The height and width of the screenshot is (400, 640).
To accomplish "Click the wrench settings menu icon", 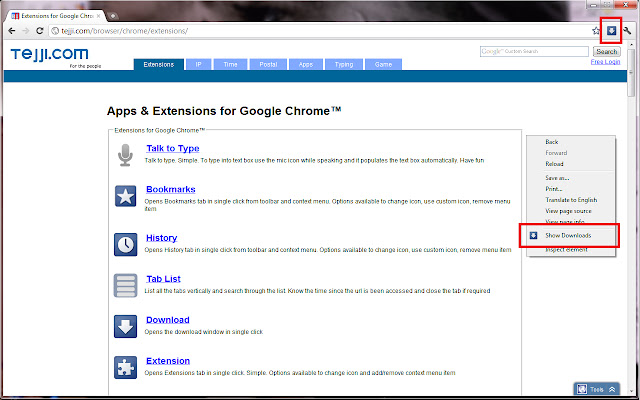I will tap(628, 31).
